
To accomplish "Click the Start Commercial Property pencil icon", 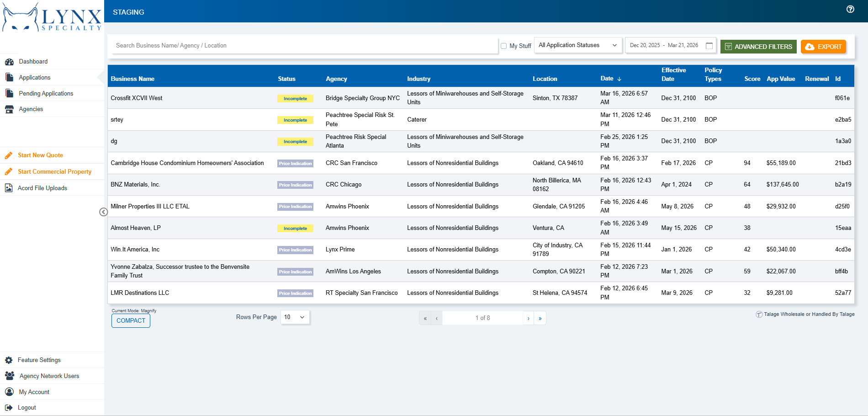I will coord(8,172).
